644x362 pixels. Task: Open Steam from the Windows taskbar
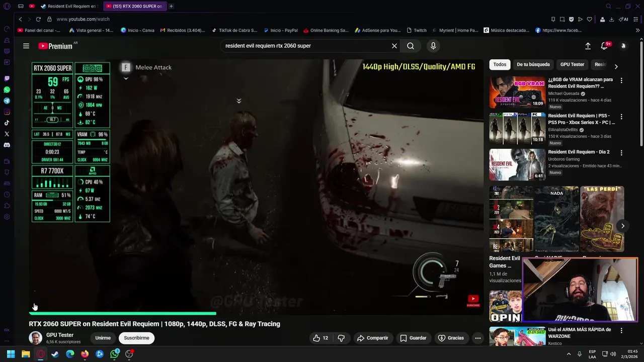click(x=55, y=354)
